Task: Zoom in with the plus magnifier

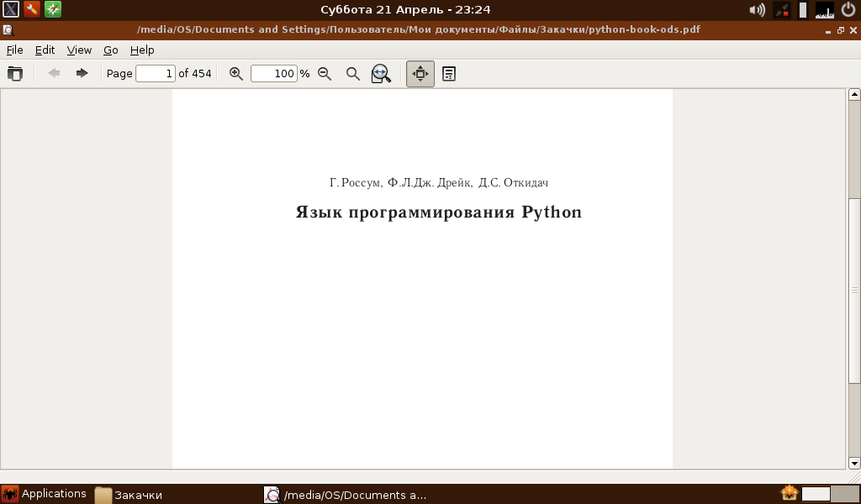Action: pos(236,73)
